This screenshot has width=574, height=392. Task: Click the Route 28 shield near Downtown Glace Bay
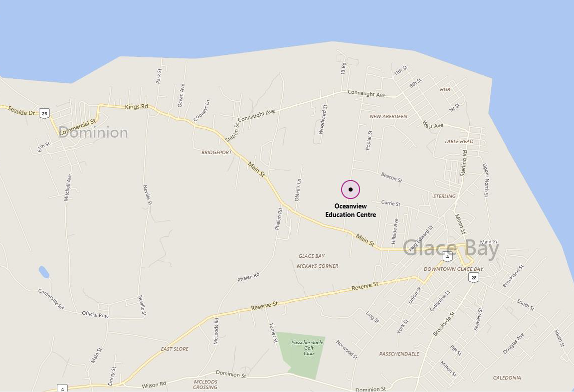(x=474, y=277)
